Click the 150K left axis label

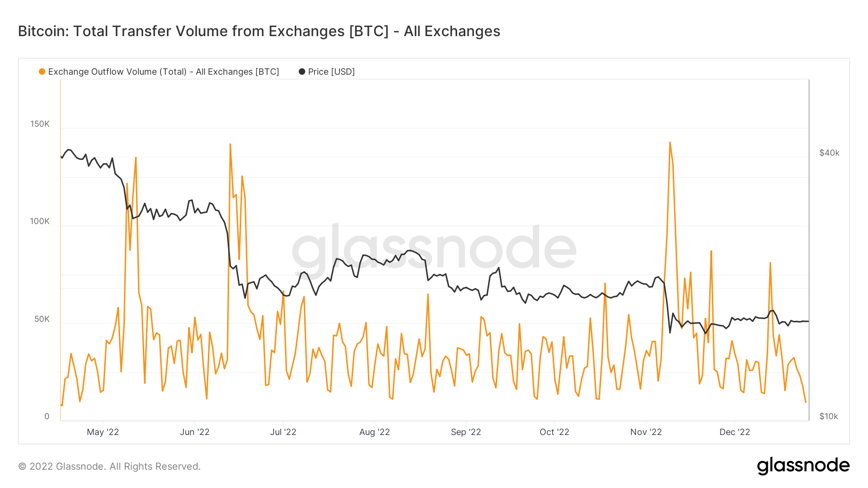[40, 124]
